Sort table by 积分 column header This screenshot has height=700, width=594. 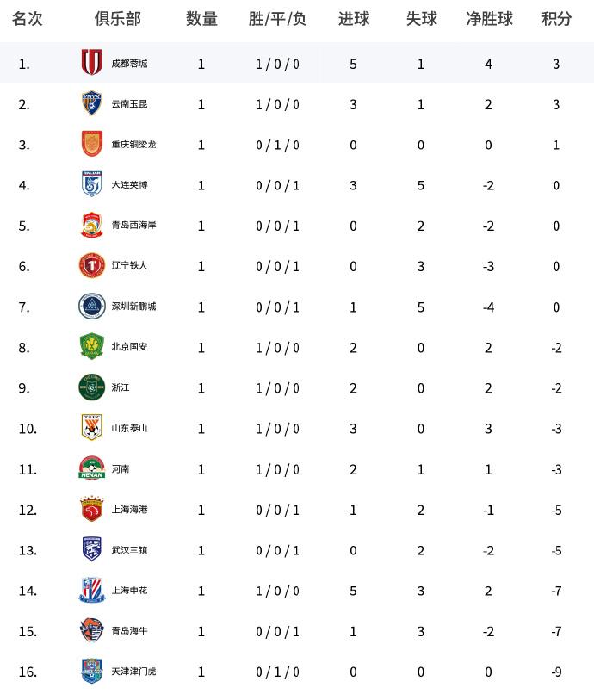pyautogui.click(x=557, y=19)
